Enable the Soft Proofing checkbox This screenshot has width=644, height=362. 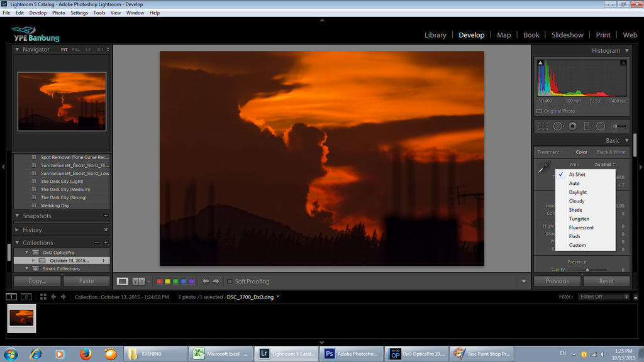click(x=230, y=282)
